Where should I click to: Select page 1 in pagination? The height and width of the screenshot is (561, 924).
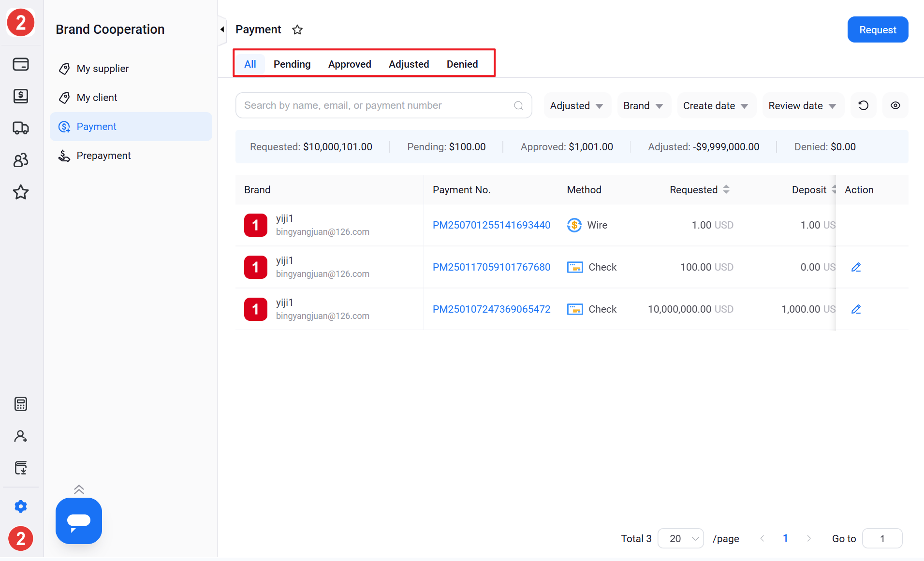(785, 538)
